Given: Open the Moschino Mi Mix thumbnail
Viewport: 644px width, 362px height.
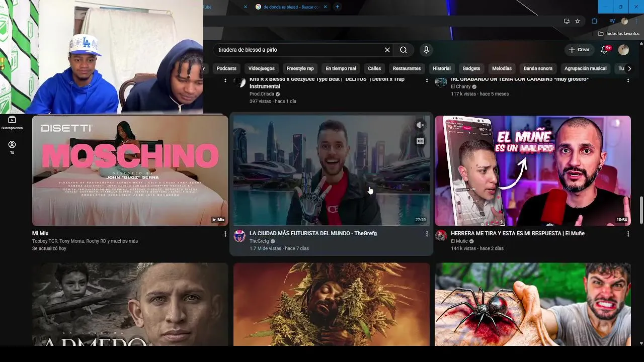Looking at the screenshot, I should [130, 170].
